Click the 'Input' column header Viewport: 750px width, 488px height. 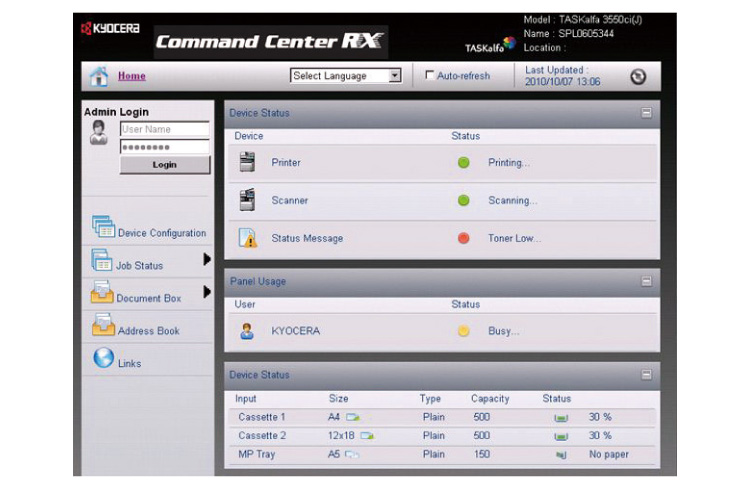[245, 399]
